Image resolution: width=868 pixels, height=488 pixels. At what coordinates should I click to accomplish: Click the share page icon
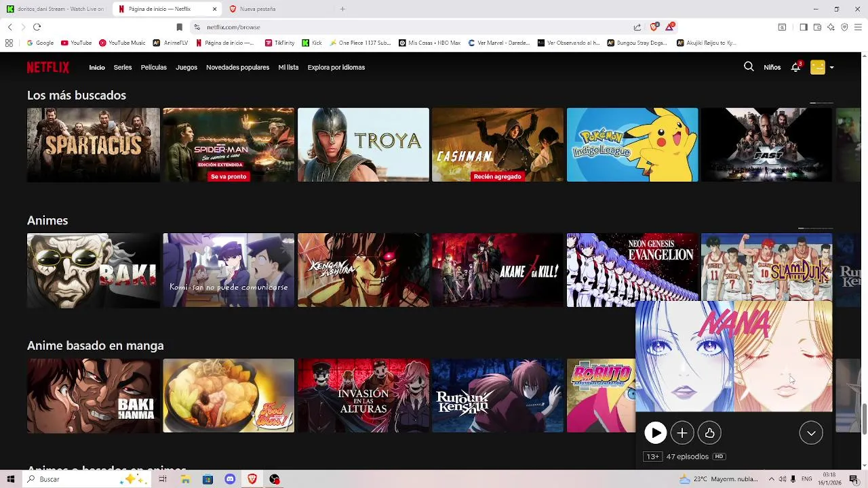637,27
